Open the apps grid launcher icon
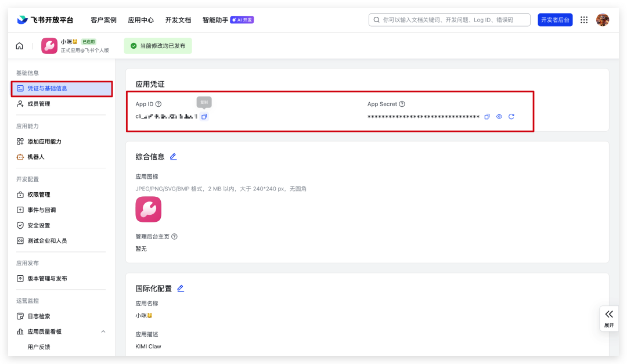Image resolution: width=627 pixels, height=364 pixels. (584, 20)
